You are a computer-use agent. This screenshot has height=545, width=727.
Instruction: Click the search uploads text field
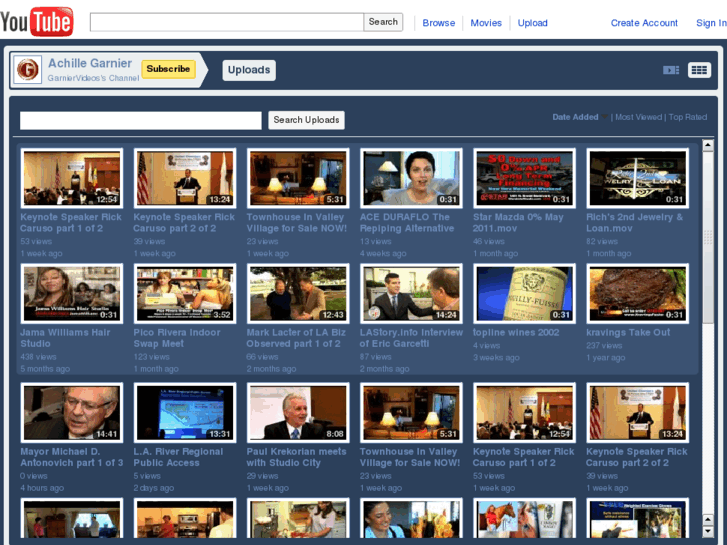[x=140, y=120]
